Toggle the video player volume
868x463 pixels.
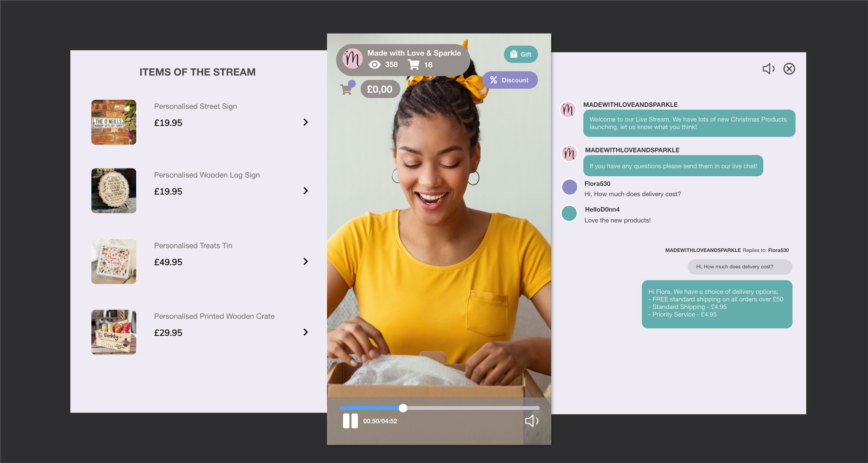[531, 420]
